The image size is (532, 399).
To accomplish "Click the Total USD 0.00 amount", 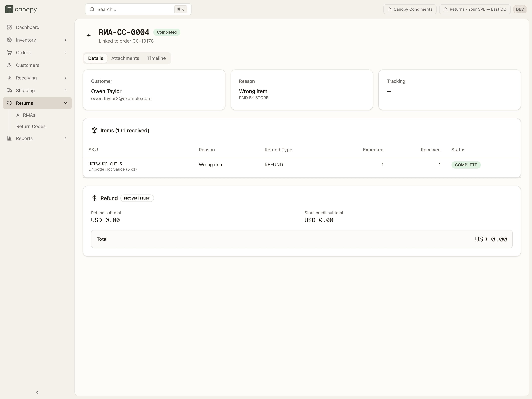I will tap(491, 239).
